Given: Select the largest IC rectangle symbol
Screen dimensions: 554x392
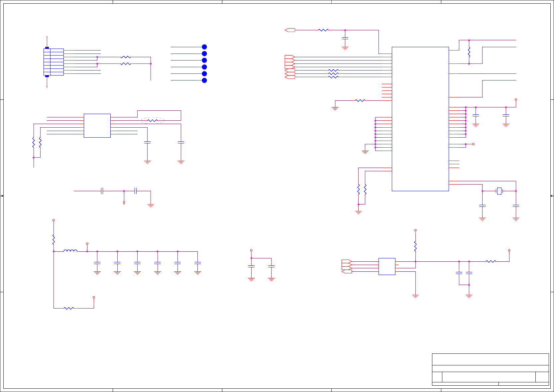Looking at the screenshot, I should (x=420, y=119).
